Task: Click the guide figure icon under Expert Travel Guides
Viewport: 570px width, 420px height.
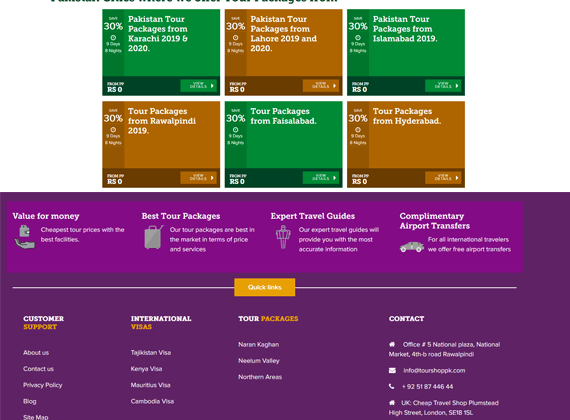Action: click(x=283, y=237)
